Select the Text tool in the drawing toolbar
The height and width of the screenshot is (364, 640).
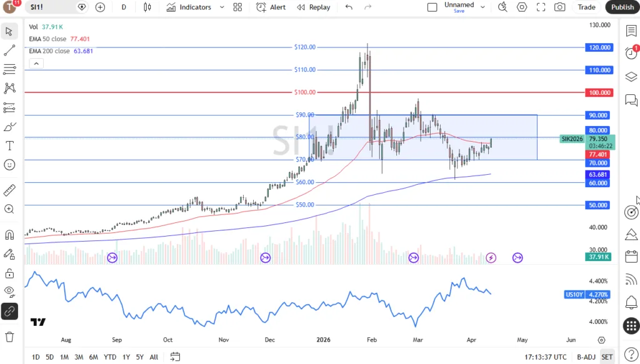(x=9, y=145)
